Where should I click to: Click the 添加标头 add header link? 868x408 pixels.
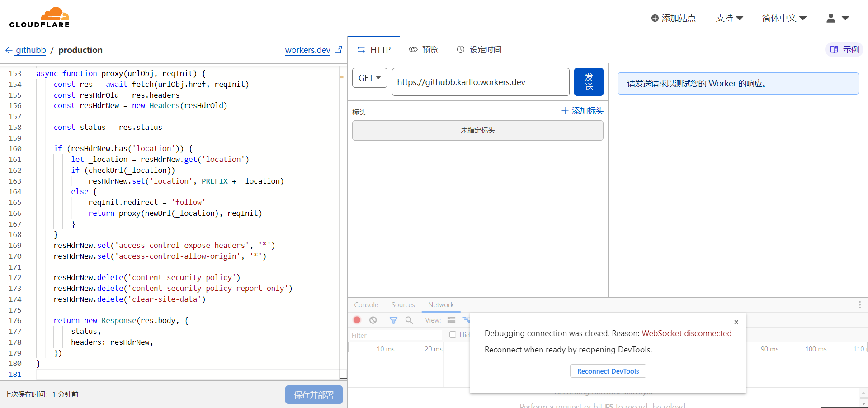582,111
